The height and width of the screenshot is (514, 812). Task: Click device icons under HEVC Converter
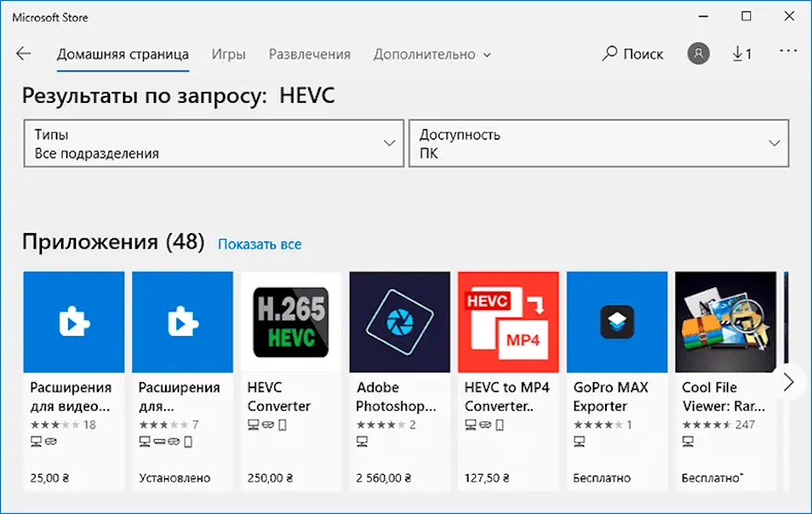[267, 425]
